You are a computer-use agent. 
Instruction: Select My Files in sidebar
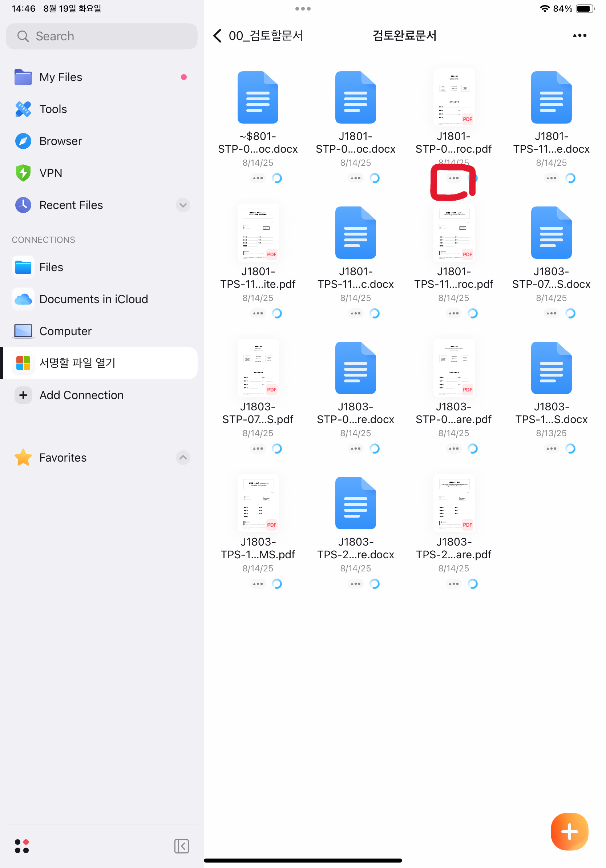[60, 77]
